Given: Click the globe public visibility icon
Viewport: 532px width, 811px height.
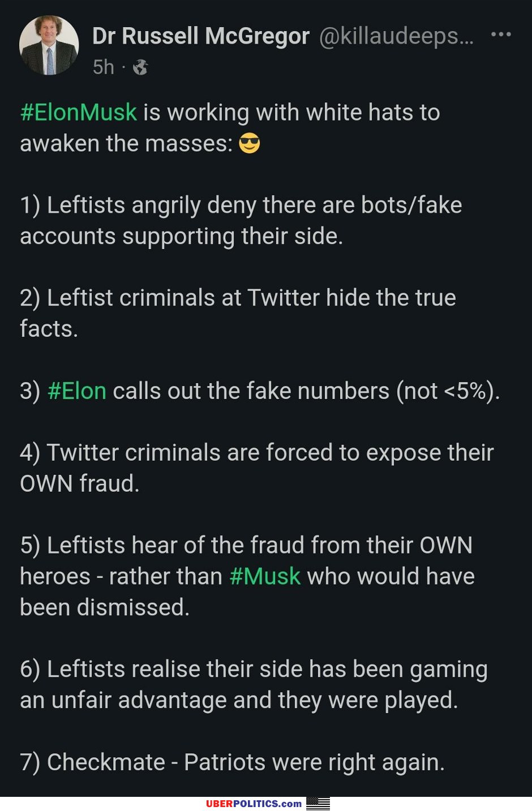Looking at the screenshot, I should pyautogui.click(x=140, y=67).
